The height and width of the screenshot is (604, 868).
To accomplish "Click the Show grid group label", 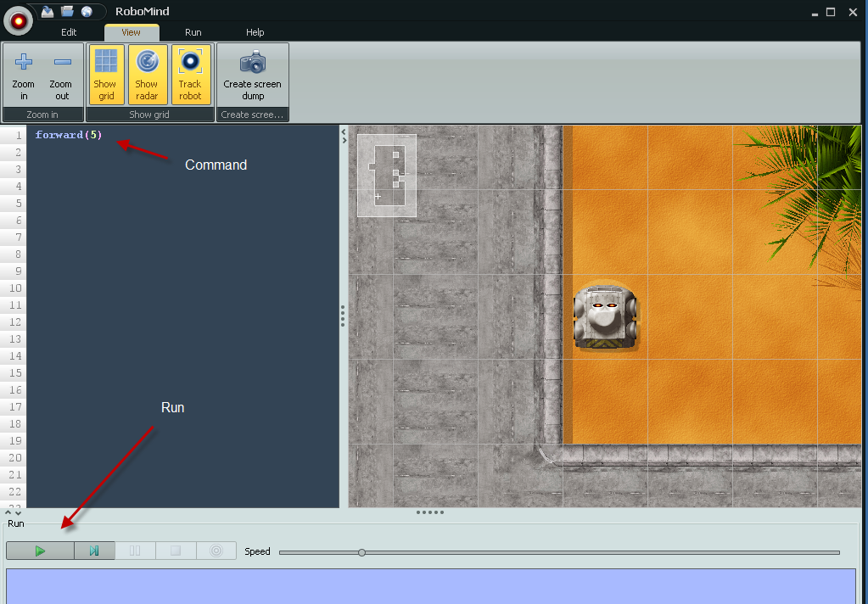I will [x=149, y=115].
